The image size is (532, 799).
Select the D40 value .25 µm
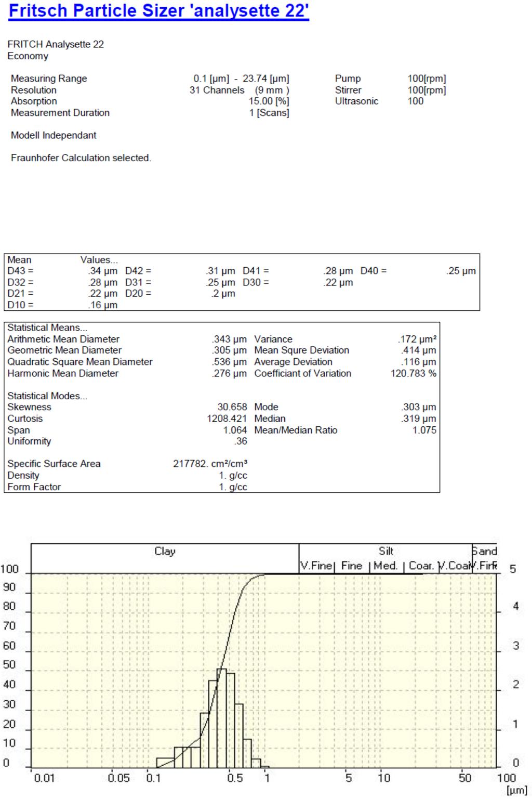461,271
